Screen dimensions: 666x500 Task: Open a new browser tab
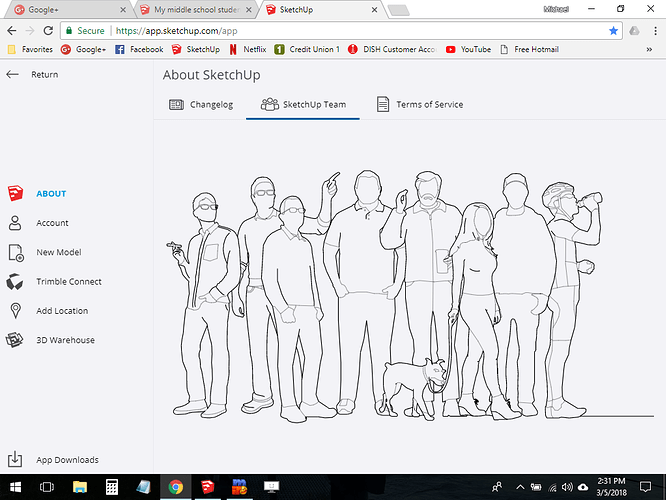click(x=398, y=10)
